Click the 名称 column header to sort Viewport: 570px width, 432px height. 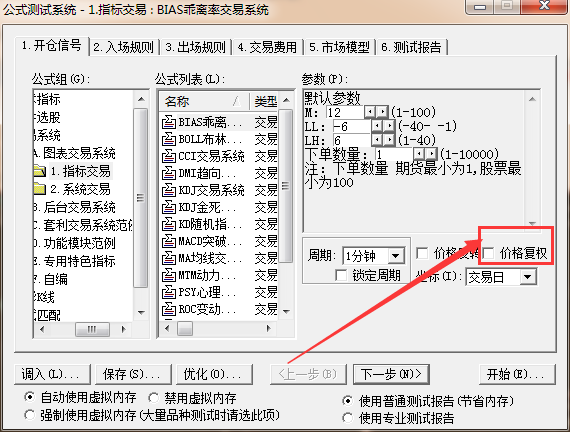[204, 101]
